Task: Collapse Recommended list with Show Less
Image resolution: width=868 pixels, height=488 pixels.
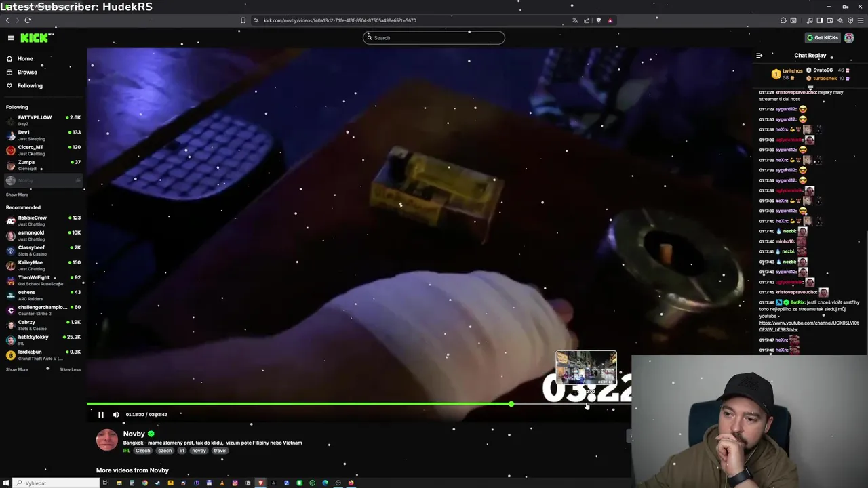Action: coord(70,370)
